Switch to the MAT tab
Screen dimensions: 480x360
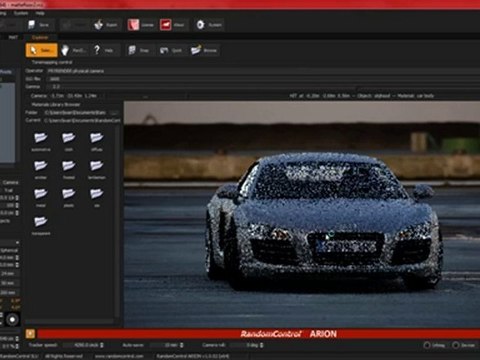pyautogui.click(x=13, y=37)
